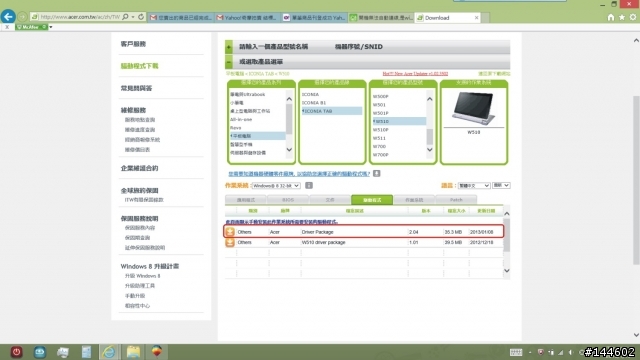Select W510P in model list
Viewport: 640px width, 360px height.
point(380,130)
